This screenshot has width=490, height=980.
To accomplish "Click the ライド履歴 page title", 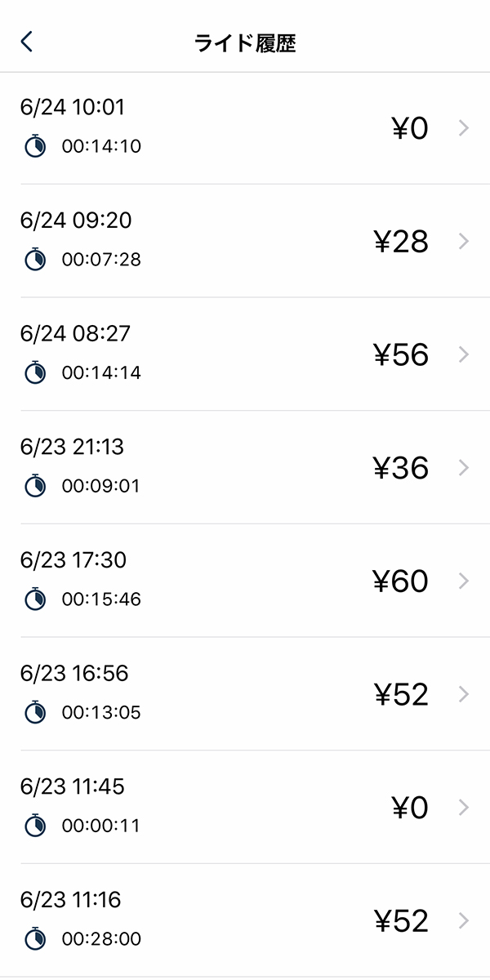I will (x=245, y=43).
